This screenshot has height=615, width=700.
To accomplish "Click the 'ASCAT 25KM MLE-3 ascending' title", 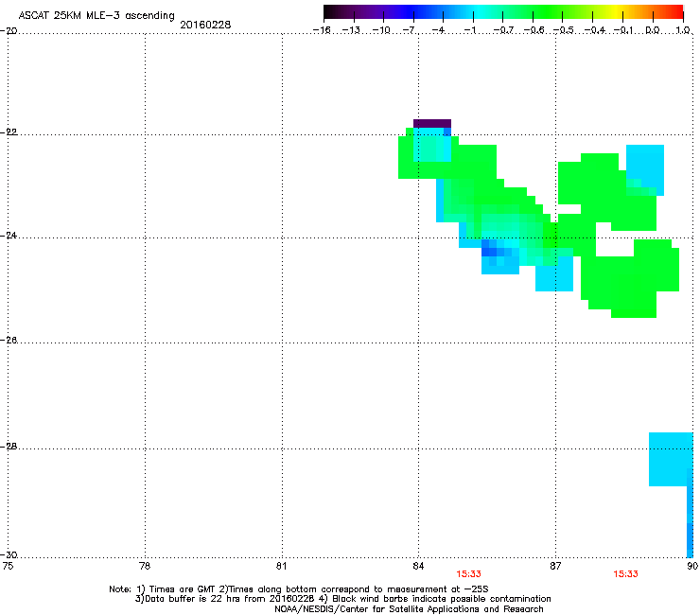I will click(96, 15).
